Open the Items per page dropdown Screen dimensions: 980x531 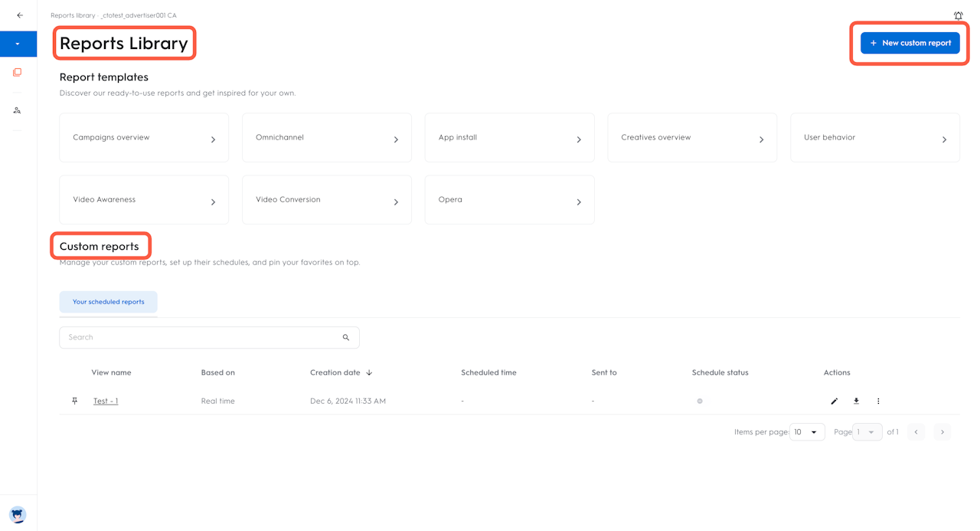pyautogui.click(x=807, y=432)
